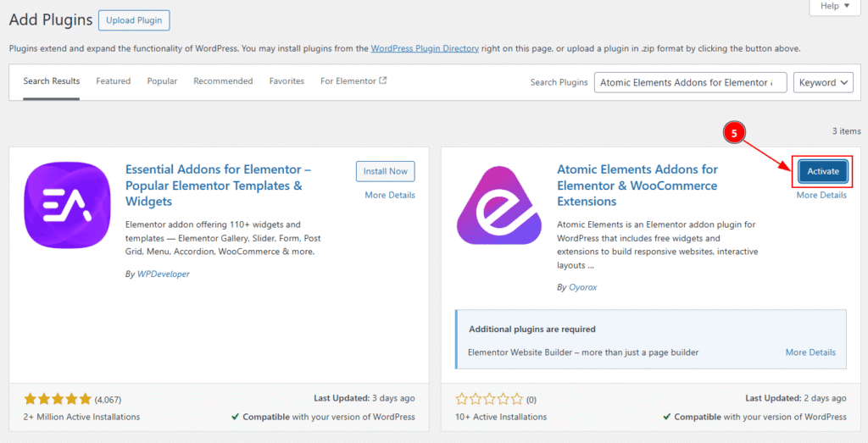Click the 'Add Plugins' page heading
The height and width of the screenshot is (443, 868).
point(51,20)
